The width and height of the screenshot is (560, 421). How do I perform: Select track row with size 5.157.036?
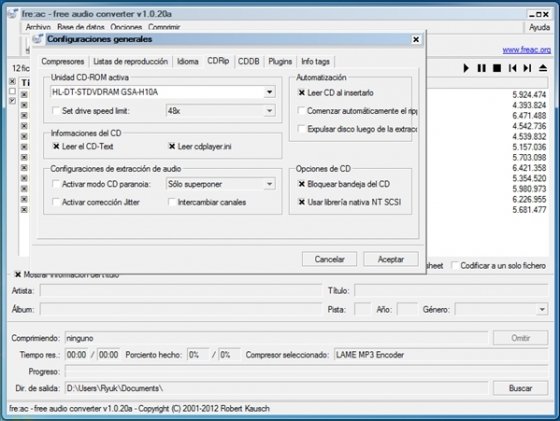[x=529, y=147]
